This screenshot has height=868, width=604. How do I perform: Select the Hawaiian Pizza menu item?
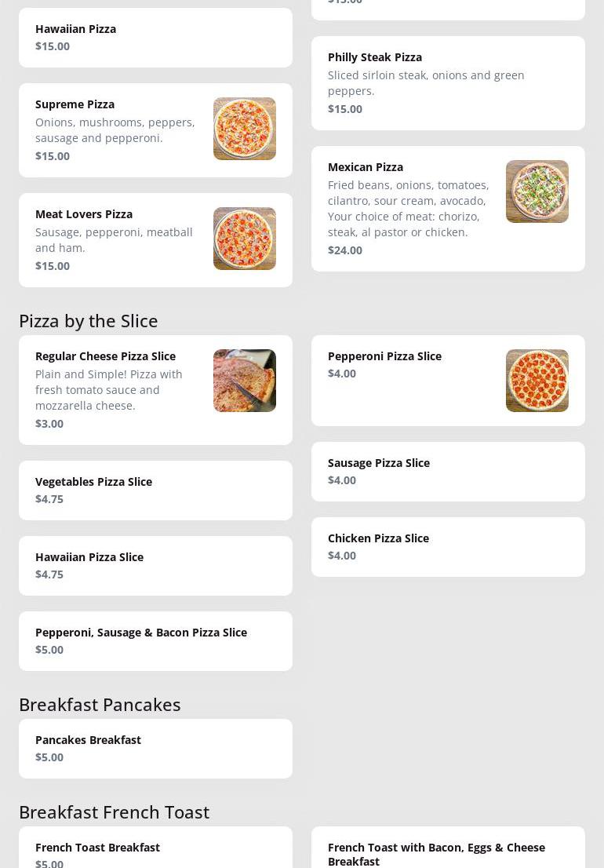pos(155,38)
